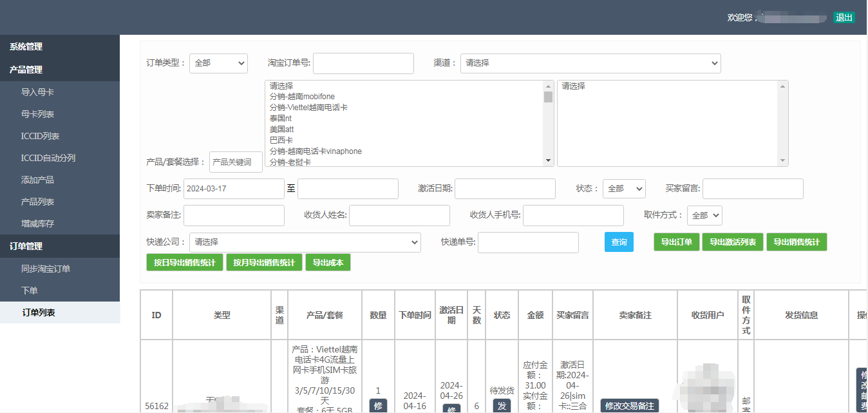Expand the 快递公司 courier dropdown
Image resolution: width=868 pixels, height=413 pixels.
[305, 242]
